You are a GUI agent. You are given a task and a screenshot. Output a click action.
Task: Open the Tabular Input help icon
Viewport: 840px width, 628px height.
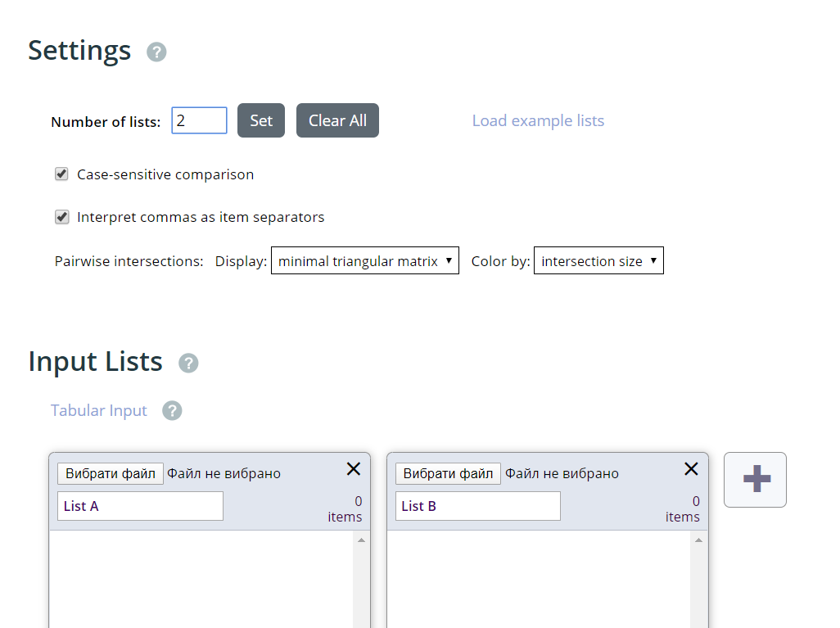[172, 411]
